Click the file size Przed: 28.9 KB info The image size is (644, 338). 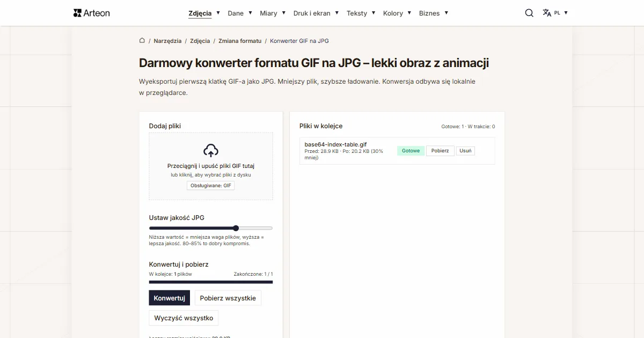tap(344, 155)
